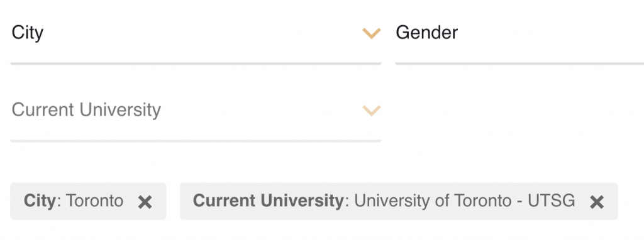Dismiss Toronto using its X icon
Viewport: 644px width, 240px height.
click(x=145, y=202)
